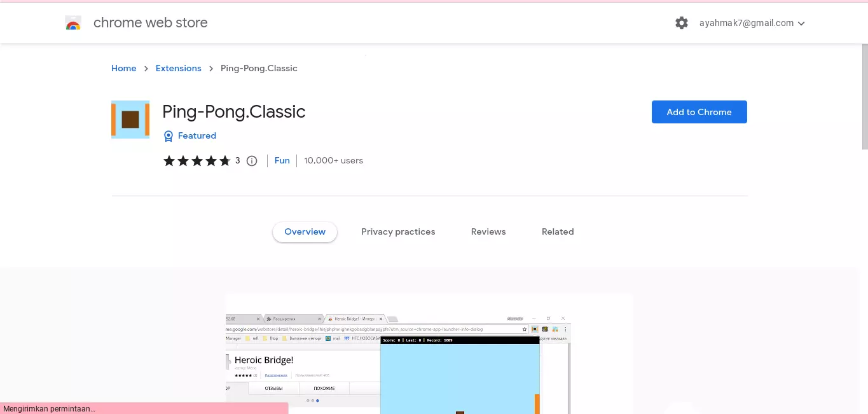Click the Featured badge icon
Viewport: 868px width, 414px height.
click(169, 136)
